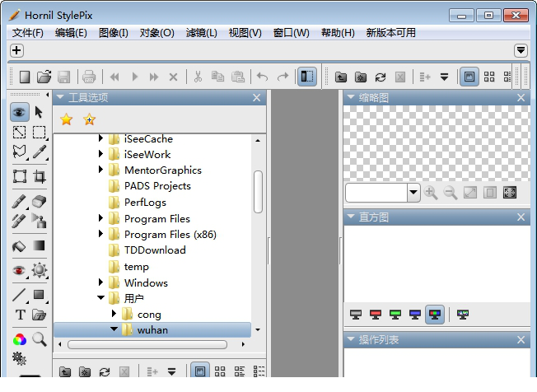Open the 滤镜(L) menu
Viewport: 537px width, 392px height.
[201, 33]
